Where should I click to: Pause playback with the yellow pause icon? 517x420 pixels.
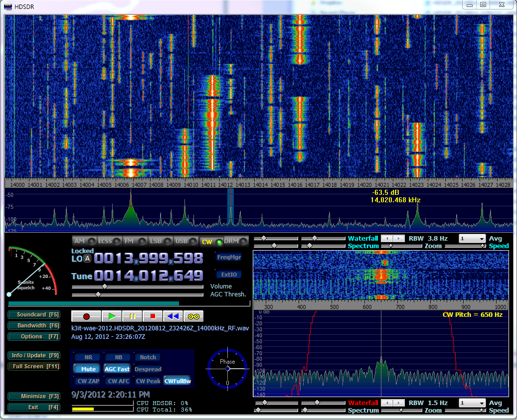coord(132,316)
